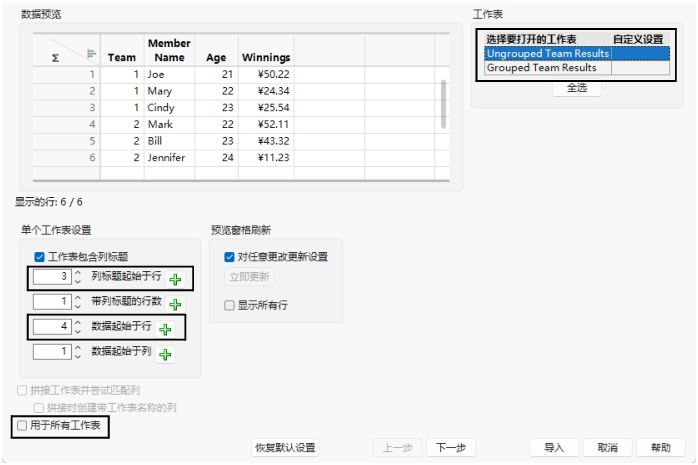Click 上一步 button
The width and height of the screenshot is (698, 465).
[398, 447]
